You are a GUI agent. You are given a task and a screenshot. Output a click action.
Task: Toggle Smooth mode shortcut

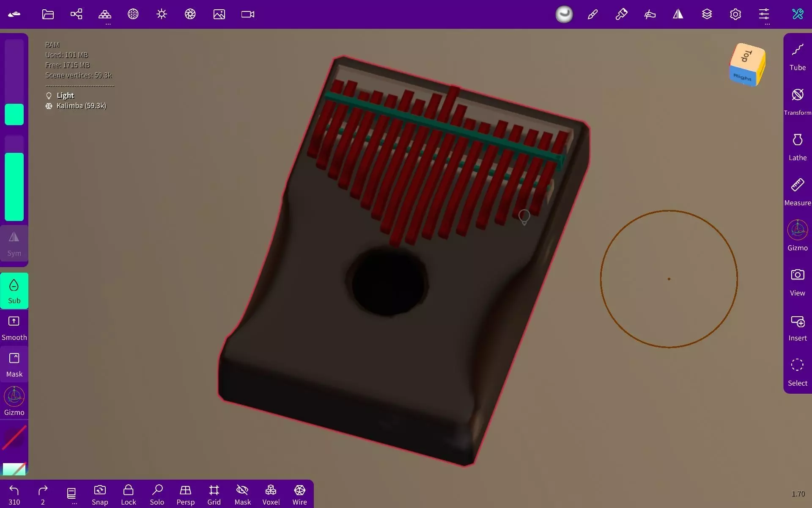(14, 328)
